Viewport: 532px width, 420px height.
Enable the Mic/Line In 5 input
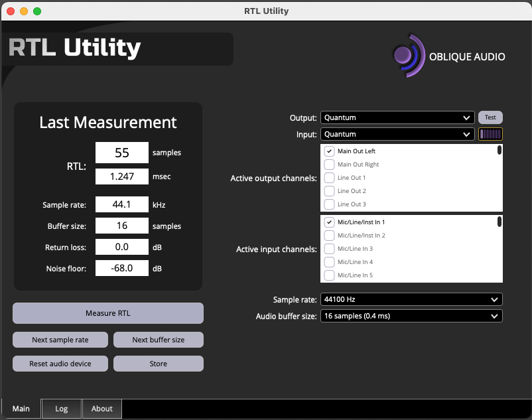pos(329,275)
